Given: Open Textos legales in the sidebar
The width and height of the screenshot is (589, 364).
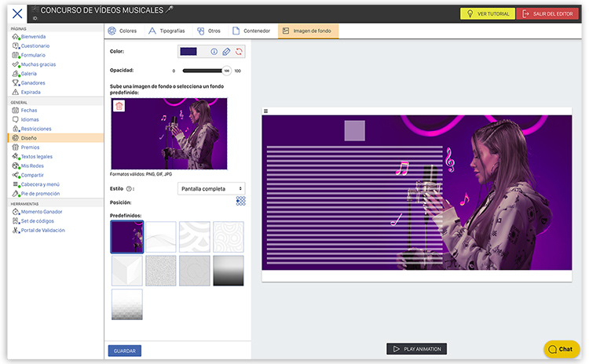Looking at the screenshot, I should (x=36, y=156).
